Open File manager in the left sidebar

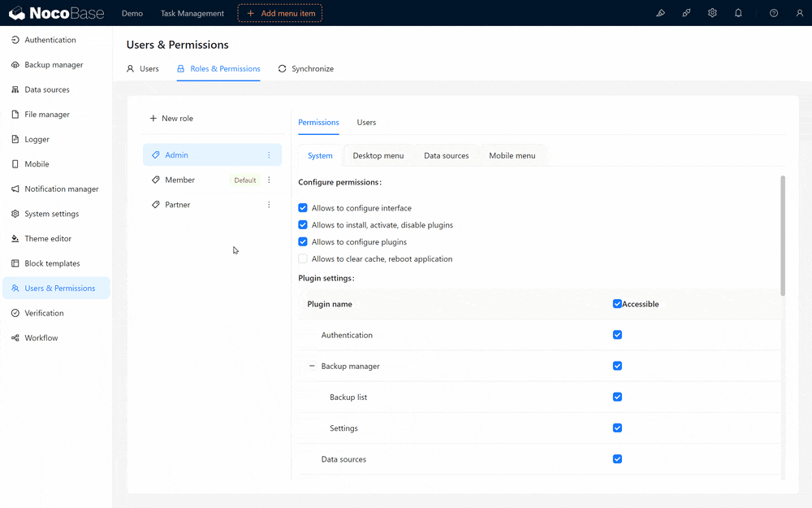pos(57,115)
